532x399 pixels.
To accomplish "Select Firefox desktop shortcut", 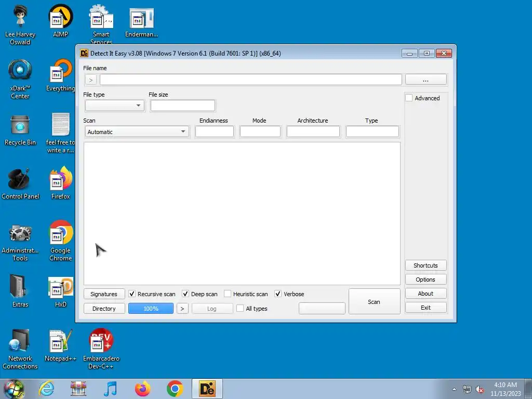I will (60, 183).
